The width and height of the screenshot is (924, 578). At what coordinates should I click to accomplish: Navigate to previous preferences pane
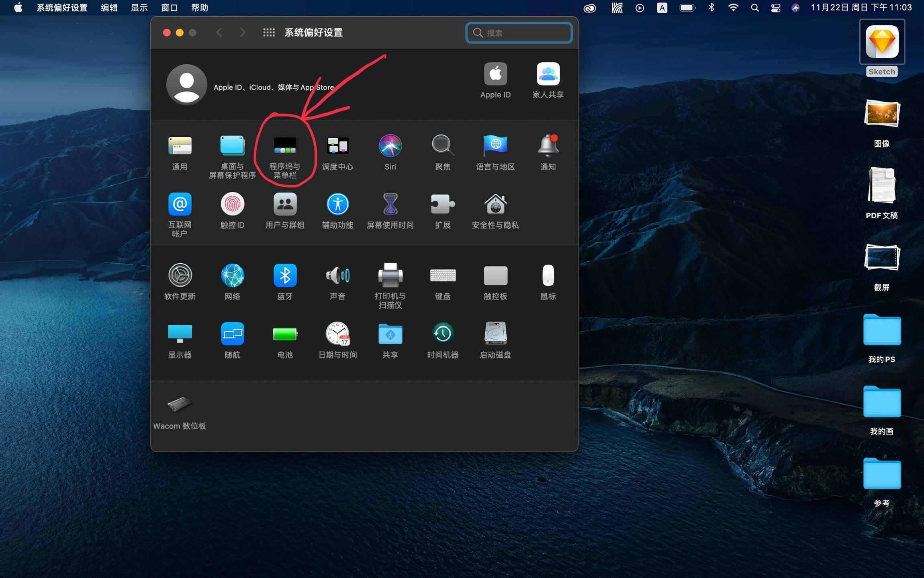219,32
